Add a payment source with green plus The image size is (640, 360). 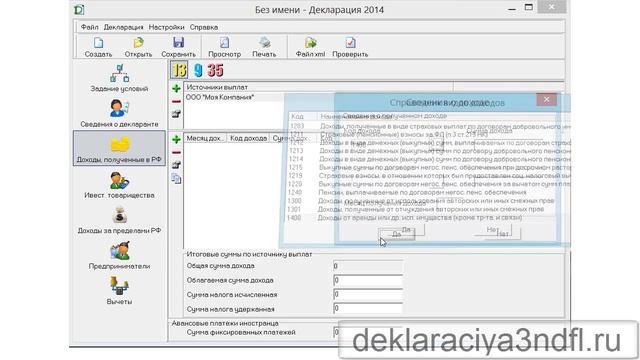coord(176,88)
